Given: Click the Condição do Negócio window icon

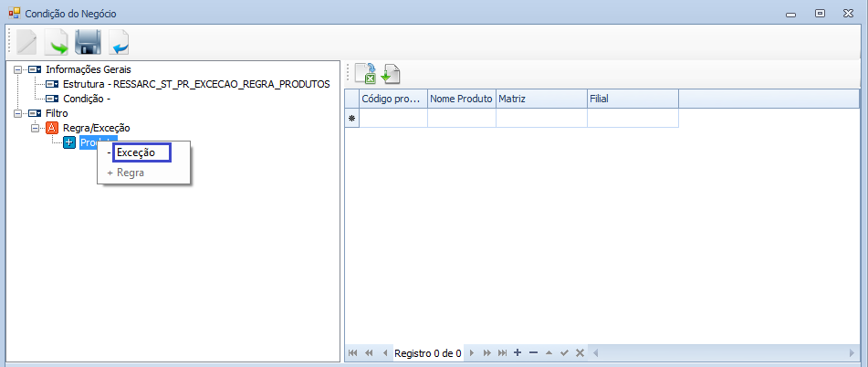Looking at the screenshot, I should pos(15,13).
